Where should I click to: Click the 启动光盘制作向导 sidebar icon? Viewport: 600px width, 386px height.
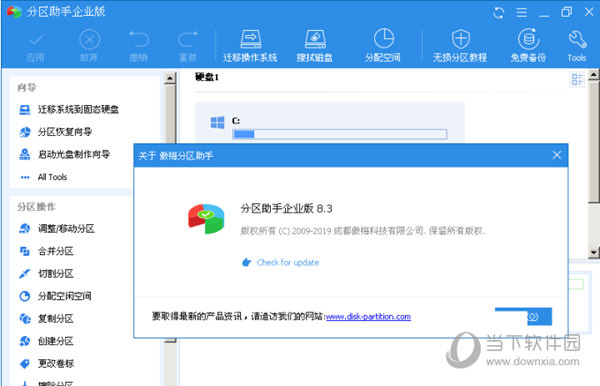coord(25,155)
